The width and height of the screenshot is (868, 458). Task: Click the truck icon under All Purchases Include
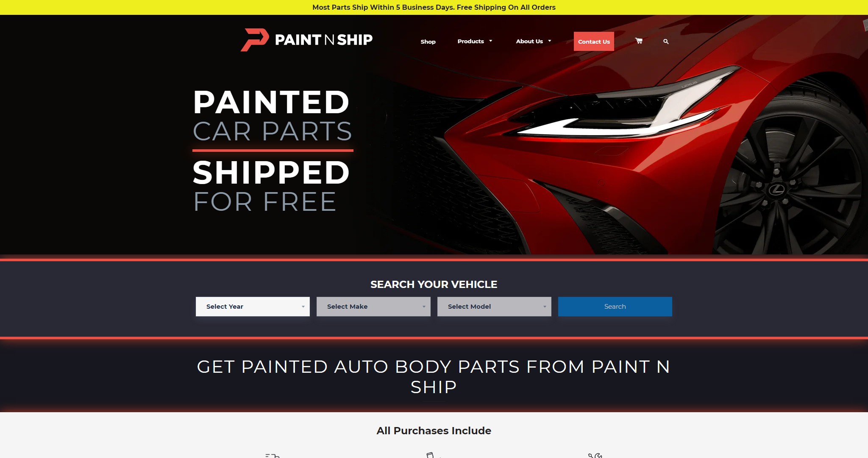(272, 455)
